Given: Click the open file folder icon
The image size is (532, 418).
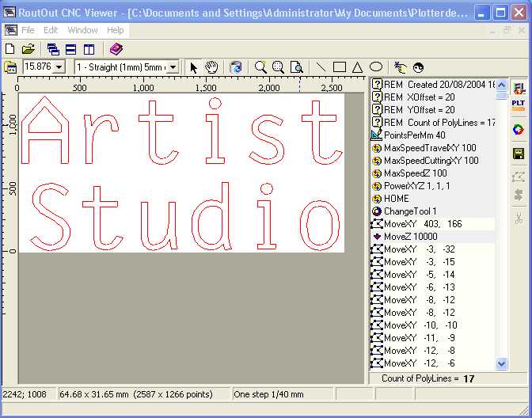Looking at the screenshot, I should point(28,49).
